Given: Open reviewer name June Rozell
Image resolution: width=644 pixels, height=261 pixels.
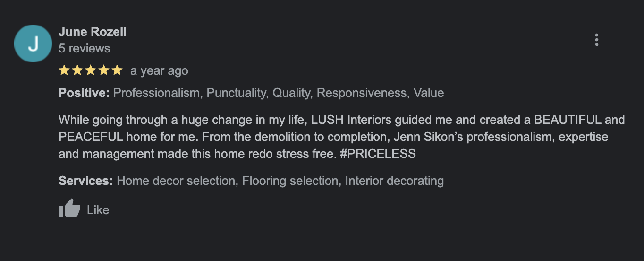Looking at the screenshot, I should (x=93, y=32).
